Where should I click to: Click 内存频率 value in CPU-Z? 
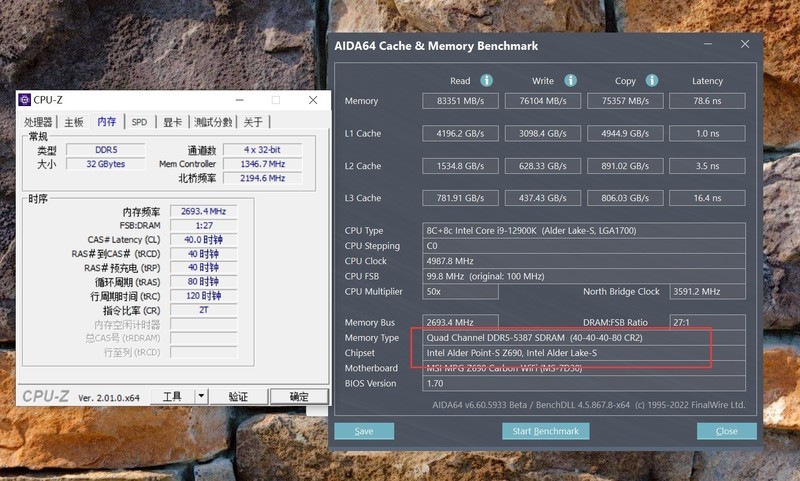204,211
